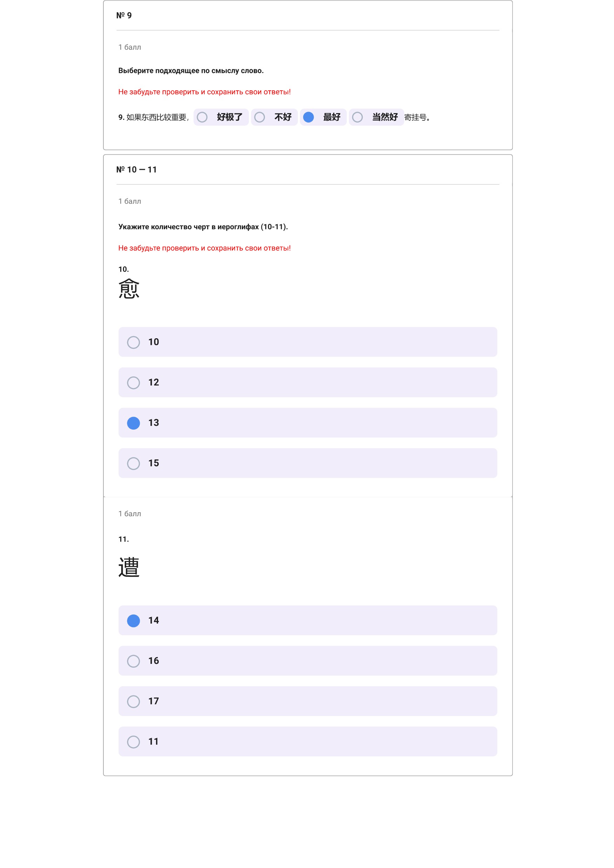This screenshot has height=868, width=614.
Task: Select 14 strokes for question 11
Action: pyautogui.click(x=308, y=620)
